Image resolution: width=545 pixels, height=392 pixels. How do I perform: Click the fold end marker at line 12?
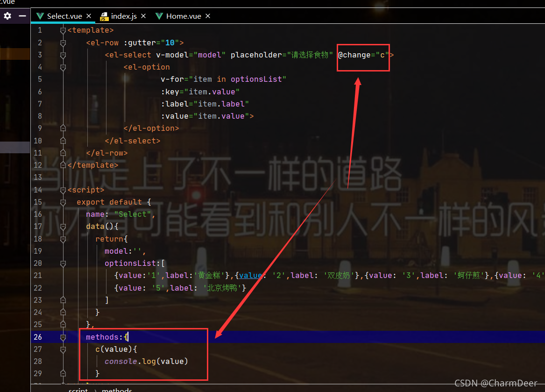pos(63,165)
